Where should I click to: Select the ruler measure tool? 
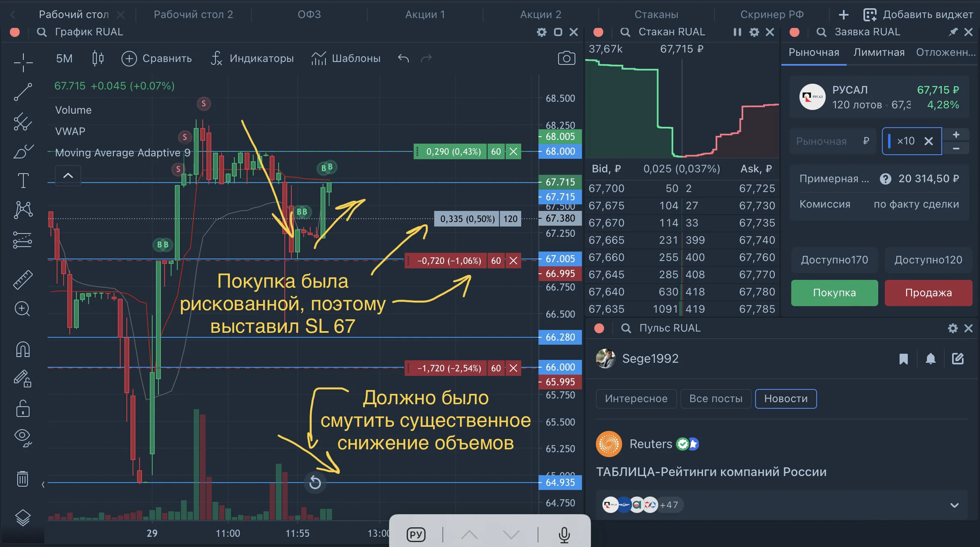point(23,279)
